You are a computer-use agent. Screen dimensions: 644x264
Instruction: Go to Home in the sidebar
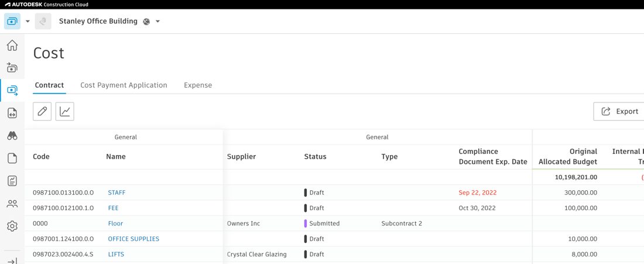(12, 45)
